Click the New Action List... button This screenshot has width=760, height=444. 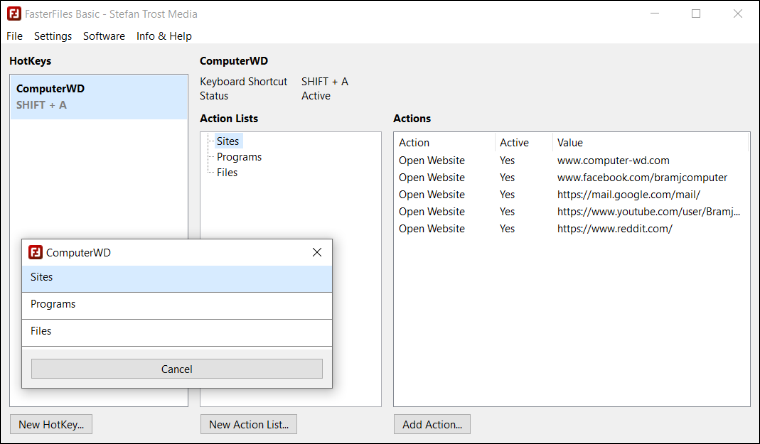coord(249,424)
